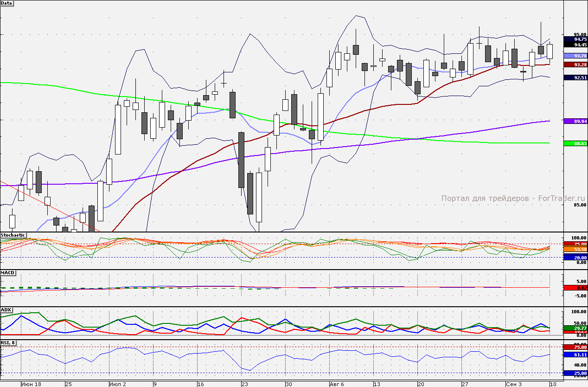
Task: Click the Сен 3 date axis label
Action: tap(514, 384)
